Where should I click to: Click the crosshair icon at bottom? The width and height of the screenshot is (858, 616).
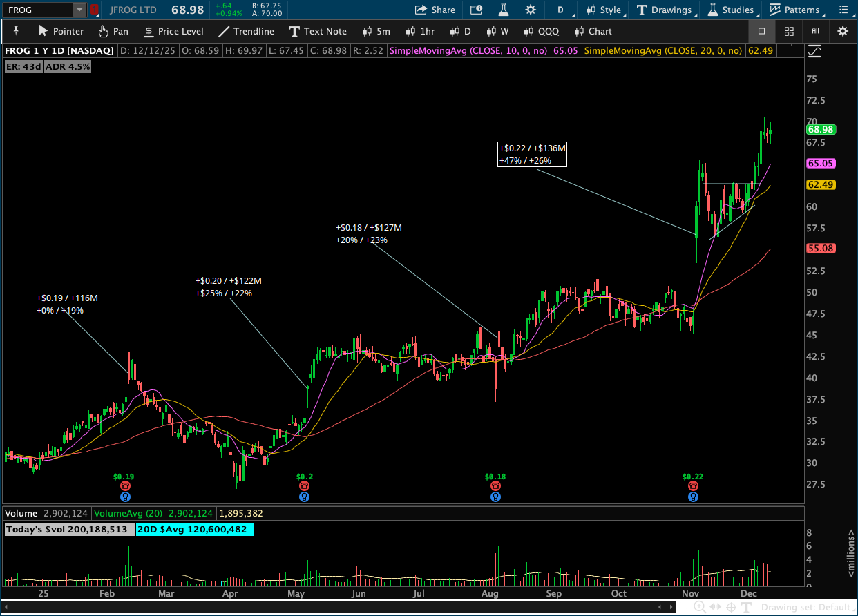(x=731, y=607)
